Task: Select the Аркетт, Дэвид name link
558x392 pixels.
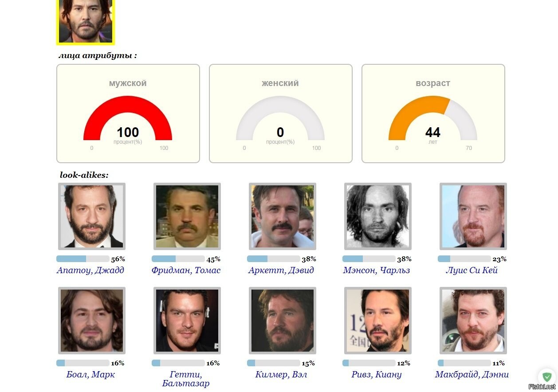Action: pos(281,270)
